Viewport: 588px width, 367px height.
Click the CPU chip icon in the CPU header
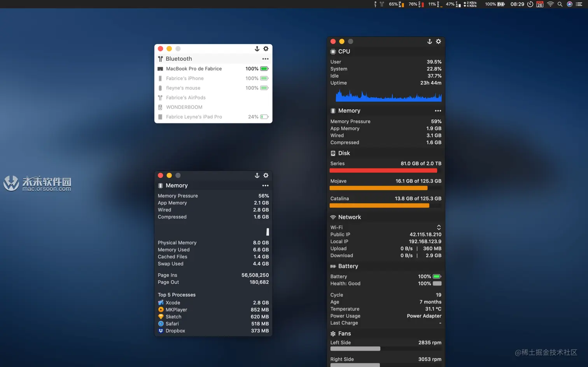tap(333, 51)
